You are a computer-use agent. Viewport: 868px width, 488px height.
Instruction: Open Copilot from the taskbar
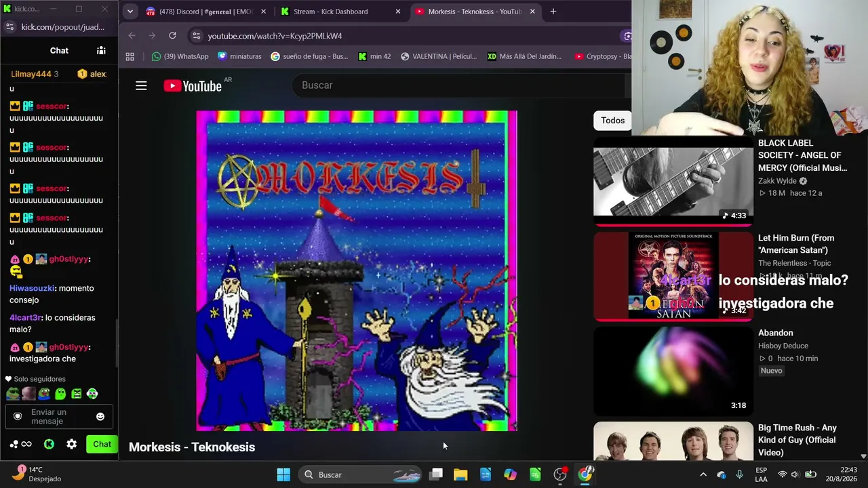[510, 474]
